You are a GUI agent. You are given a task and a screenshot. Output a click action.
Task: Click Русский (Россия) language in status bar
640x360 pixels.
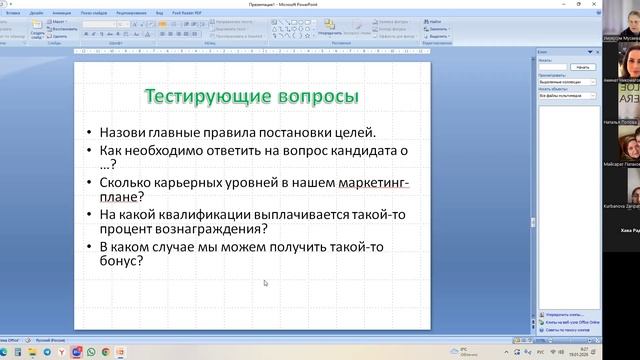pyautogui.click(x=50, y=340)
